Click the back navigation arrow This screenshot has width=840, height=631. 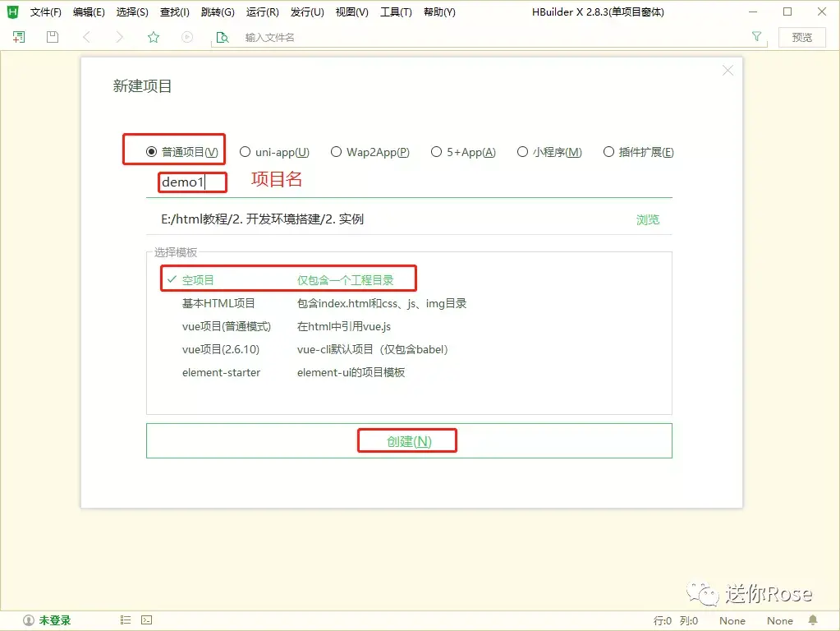pyautogui.click(x=87, y=37)
